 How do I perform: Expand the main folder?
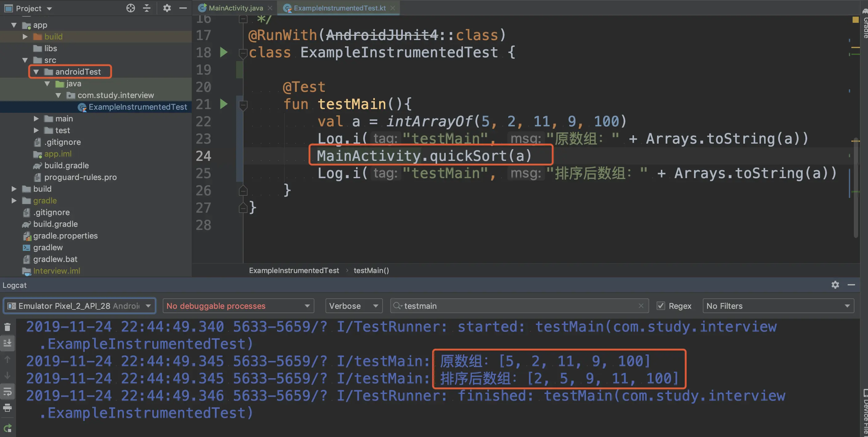coord(36,119)
